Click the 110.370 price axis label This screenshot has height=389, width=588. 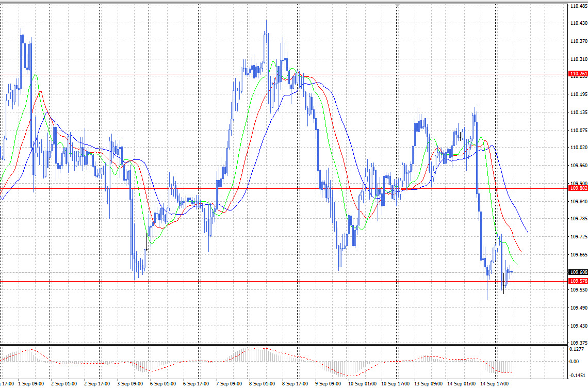click(x=579, y=41)
